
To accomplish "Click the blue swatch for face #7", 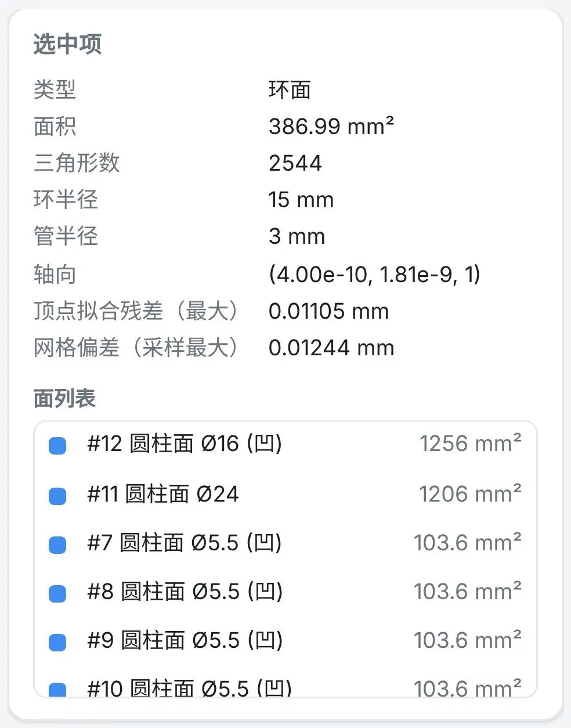I will coord(57,545).
